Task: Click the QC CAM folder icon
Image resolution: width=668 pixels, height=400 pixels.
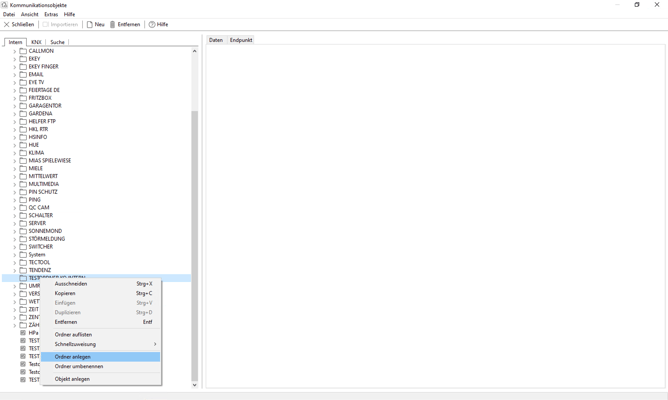Action: [23, 207]
